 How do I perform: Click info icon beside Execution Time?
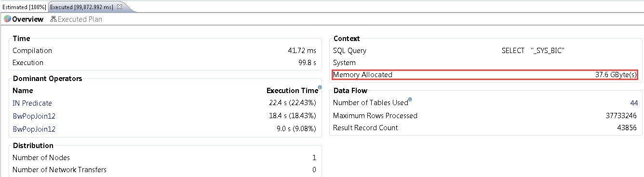320,87
